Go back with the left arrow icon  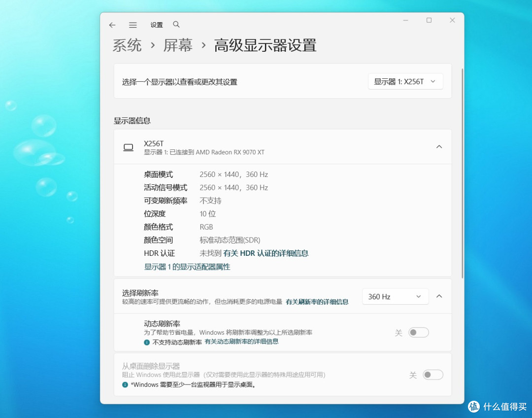[x=112, y=25]
